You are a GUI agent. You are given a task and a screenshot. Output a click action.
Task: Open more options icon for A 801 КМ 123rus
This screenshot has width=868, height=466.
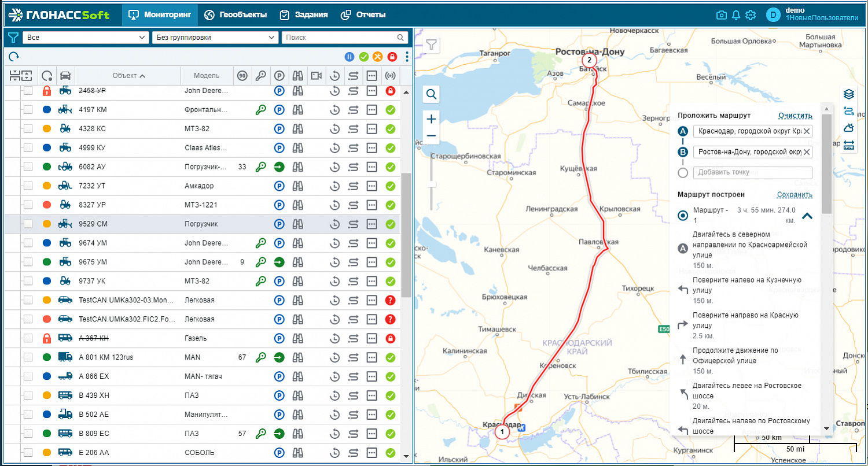pyautogui.click(x=372, y=357)
